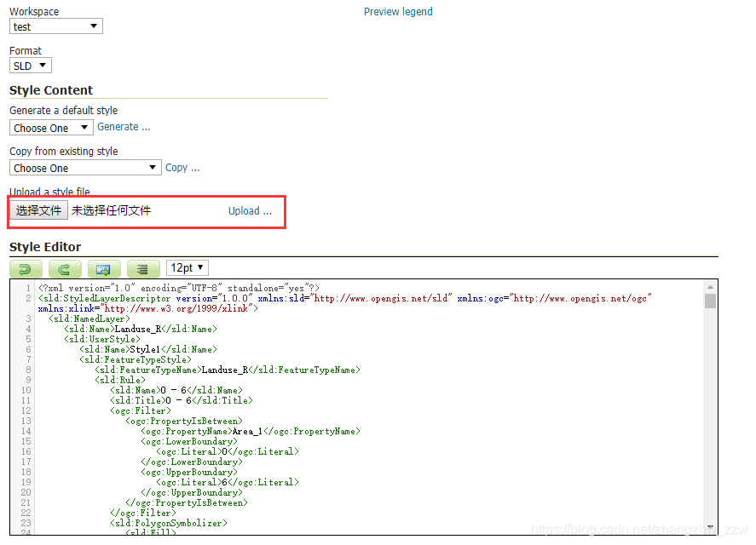This screenshot has height=545, width=756.
Task: Click the reformat/auto-indent icon in editor toolbar
Action: point(143,269)
